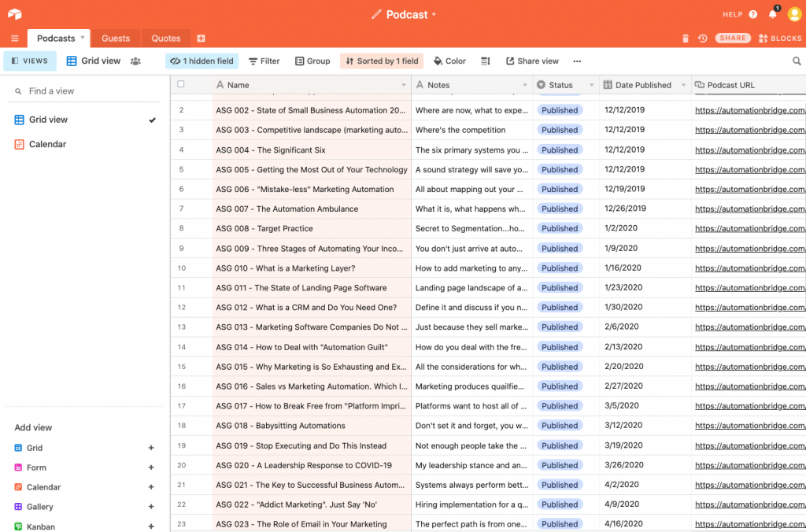Click the Airtable home logo icon
Viewport: 806px width, 532px height.
pos(14,14)
